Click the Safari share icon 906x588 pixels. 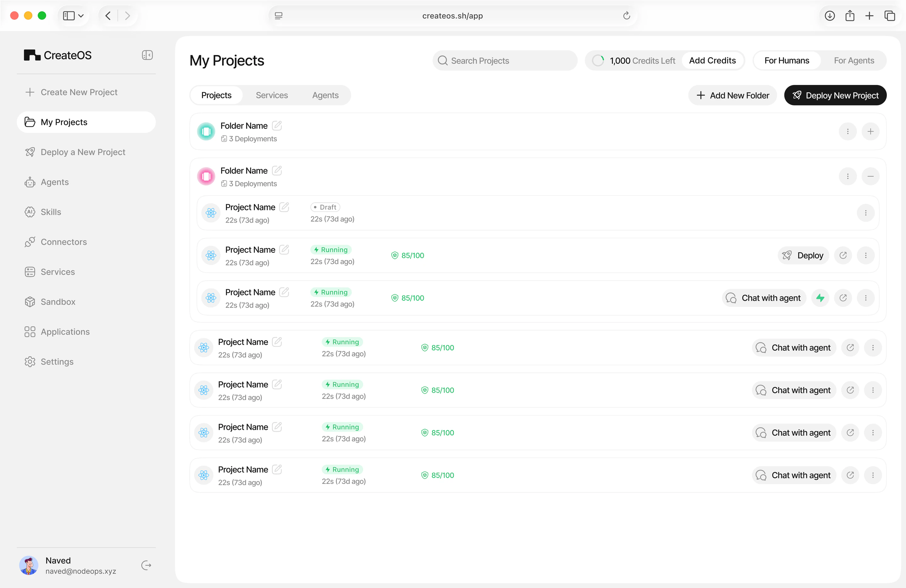tap(850, 16)
